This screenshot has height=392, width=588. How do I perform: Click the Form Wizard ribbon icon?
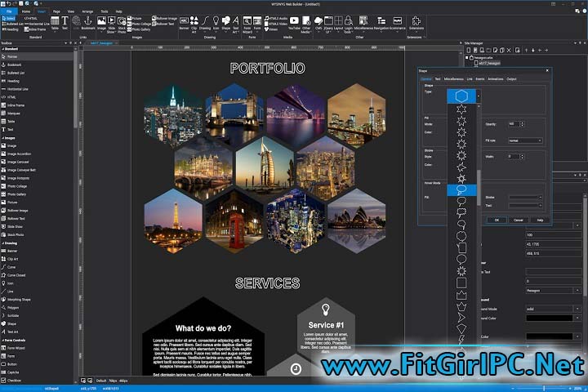(247, 22)
